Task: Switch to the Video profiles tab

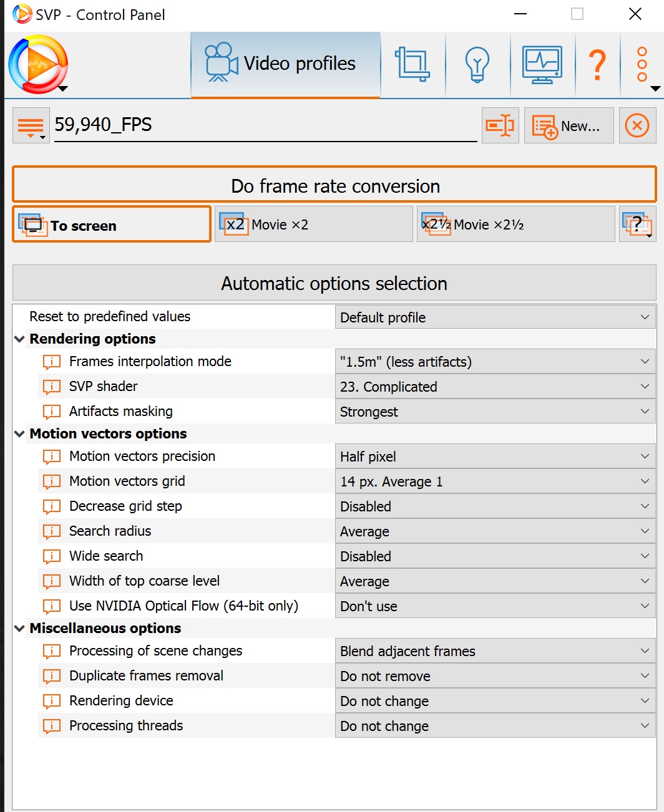Action: click(x=285, y=64)
